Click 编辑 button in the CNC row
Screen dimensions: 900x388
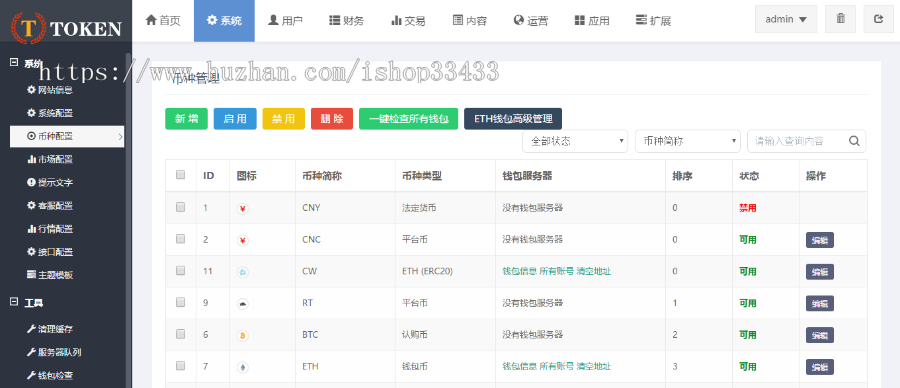[x=820, y=240]
